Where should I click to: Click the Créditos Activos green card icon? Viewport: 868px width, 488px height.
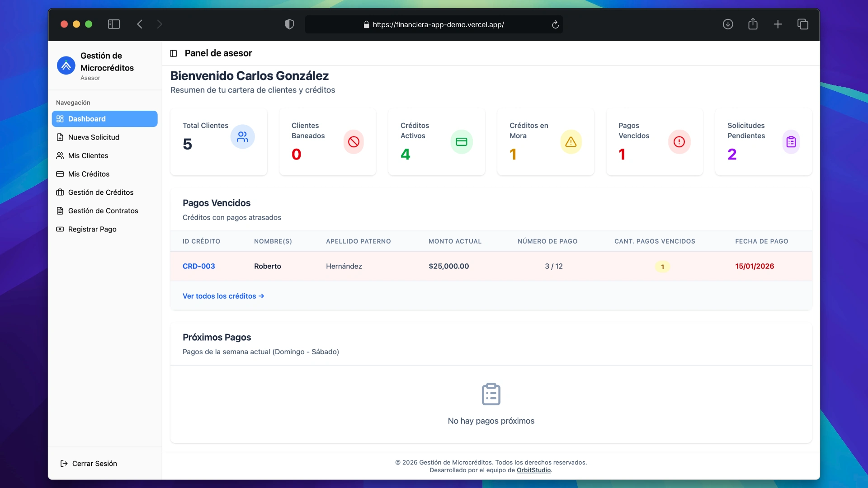[x=461, y=142]
